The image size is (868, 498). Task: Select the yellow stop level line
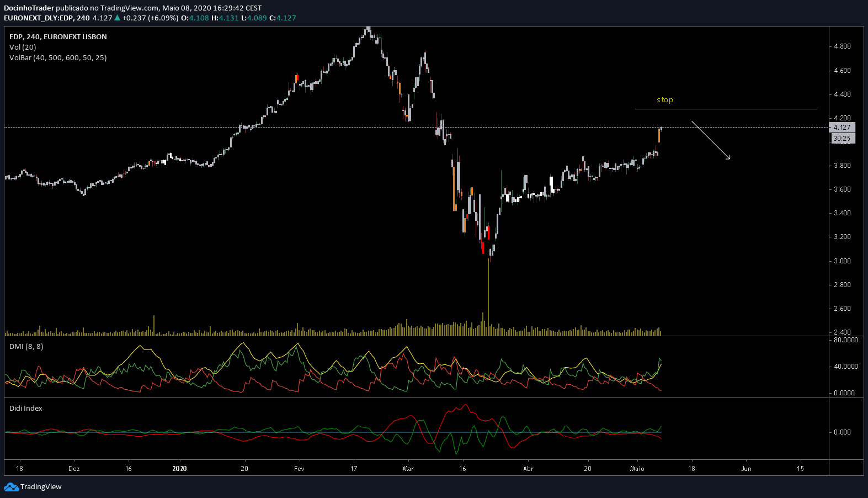click(726, 109)
